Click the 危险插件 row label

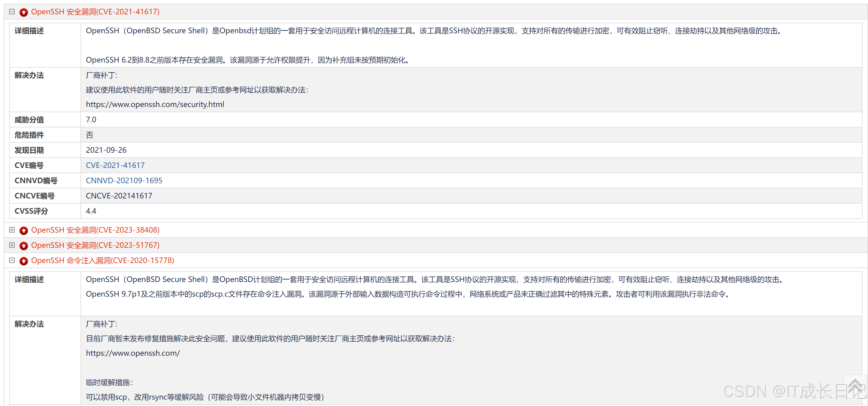tap(29, 135)
